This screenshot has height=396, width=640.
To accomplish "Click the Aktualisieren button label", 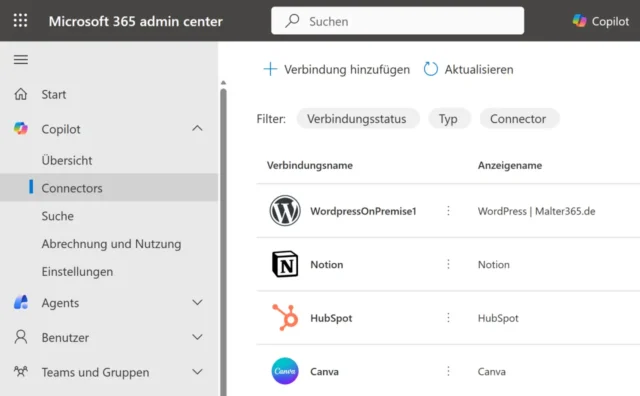I will (479, 69).
